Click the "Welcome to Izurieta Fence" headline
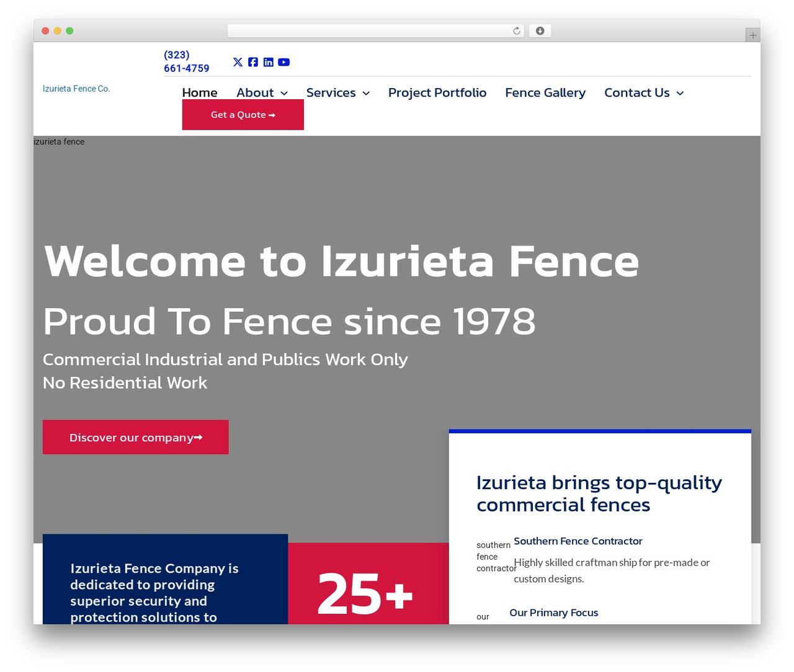The width and height of the screenshot is (794, 672). pos(341,261)
